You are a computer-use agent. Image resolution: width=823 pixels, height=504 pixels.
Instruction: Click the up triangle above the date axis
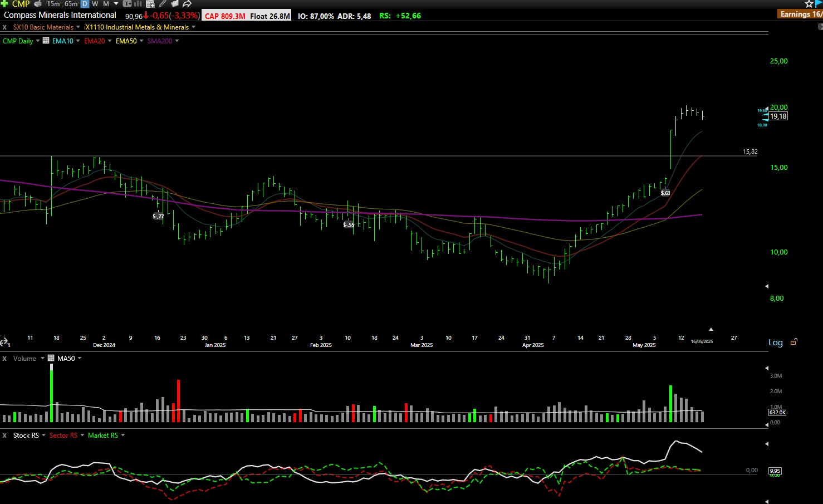(x=711, y=329)
